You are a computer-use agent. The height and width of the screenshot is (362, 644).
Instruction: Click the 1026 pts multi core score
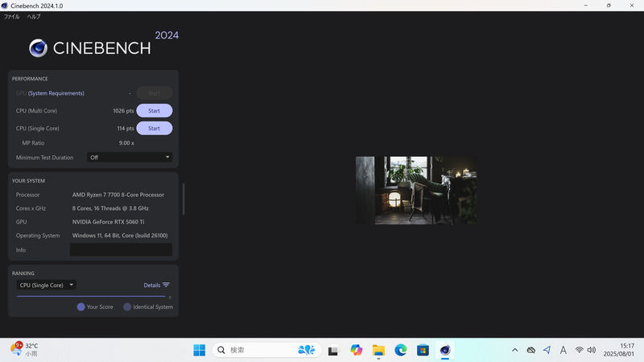click(x=123, y=111)
